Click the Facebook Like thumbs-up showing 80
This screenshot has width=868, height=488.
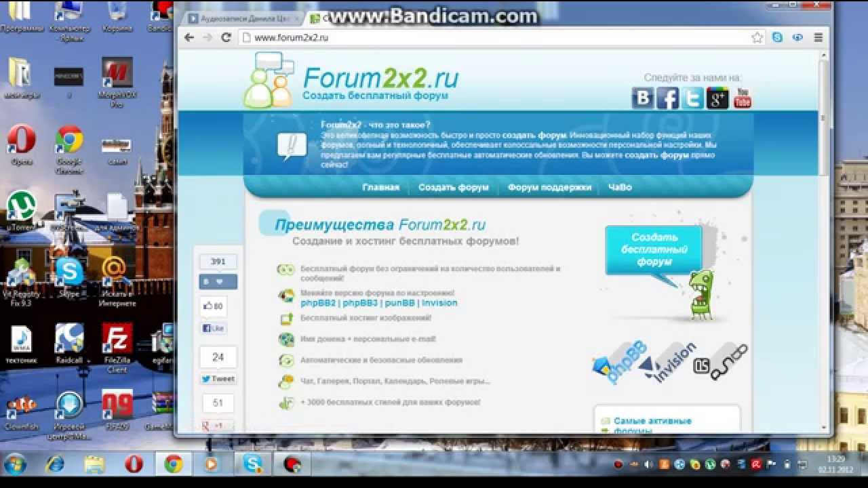click(x=213, y=306)
